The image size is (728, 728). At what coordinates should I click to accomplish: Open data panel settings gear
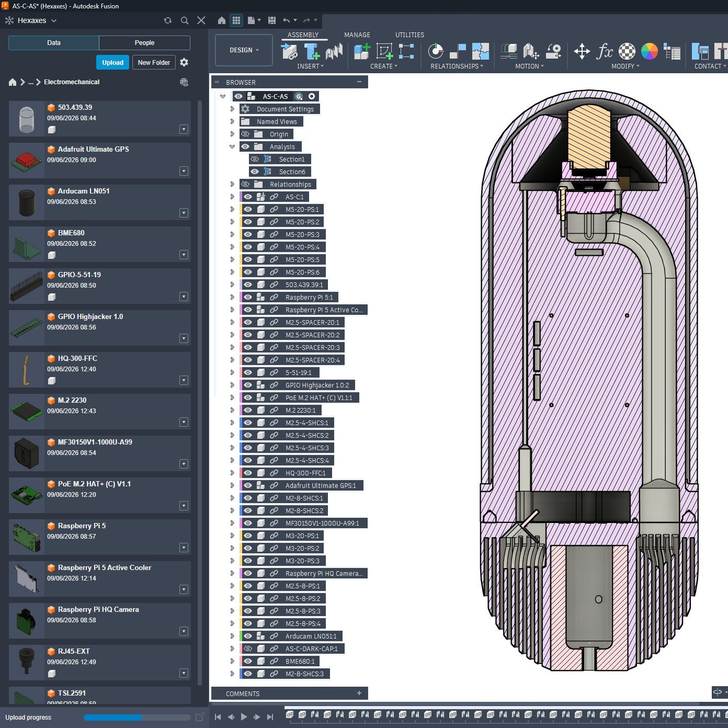click(x=184, y=62)
